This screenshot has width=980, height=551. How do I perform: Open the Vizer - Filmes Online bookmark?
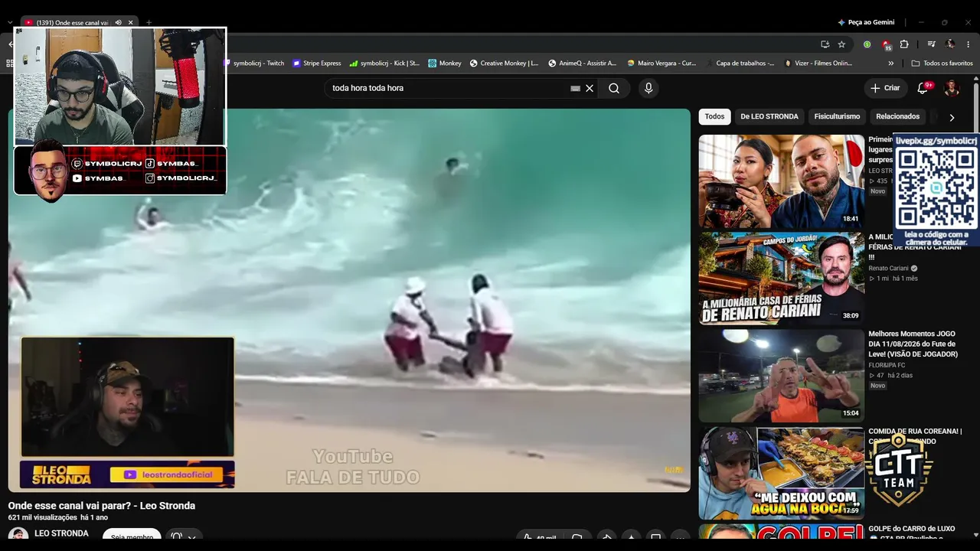pos(818,64)
